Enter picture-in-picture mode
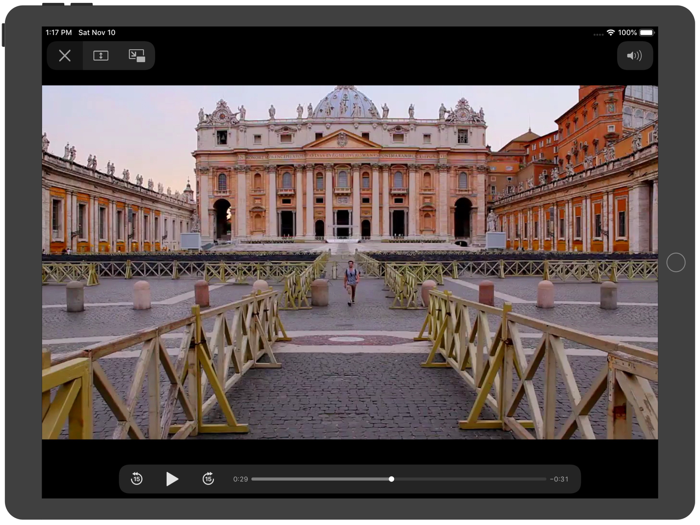 (137, 56)
